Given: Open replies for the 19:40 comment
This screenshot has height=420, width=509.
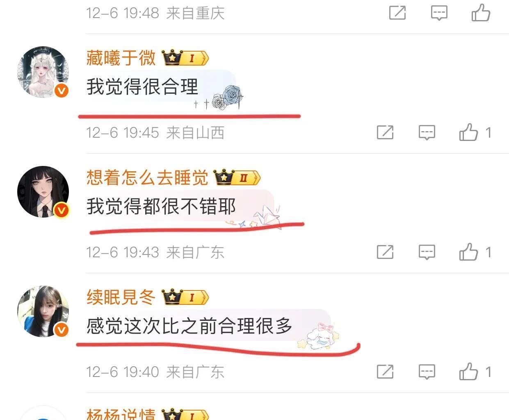Looking at the screenshot, I should coord(427,372).
